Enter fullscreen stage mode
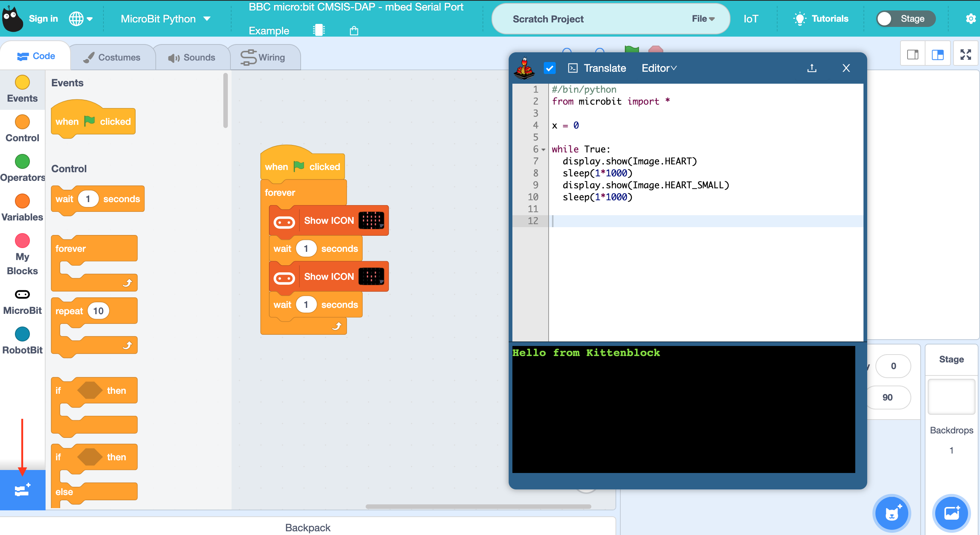 click(x=965, y=55)
